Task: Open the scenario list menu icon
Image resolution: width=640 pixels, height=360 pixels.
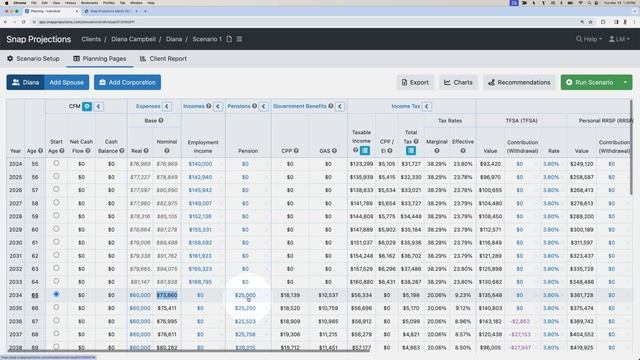Action: (239, 39)
